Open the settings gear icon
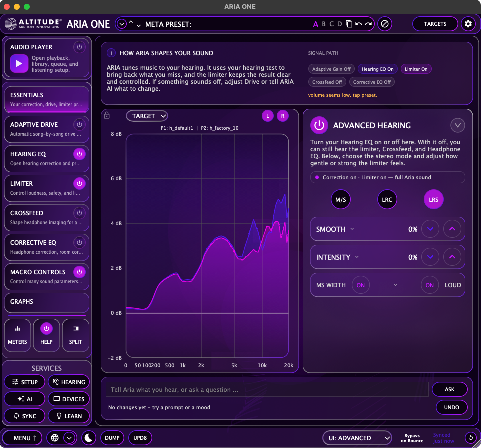This screenshot has width=481, height=448. 468,24
